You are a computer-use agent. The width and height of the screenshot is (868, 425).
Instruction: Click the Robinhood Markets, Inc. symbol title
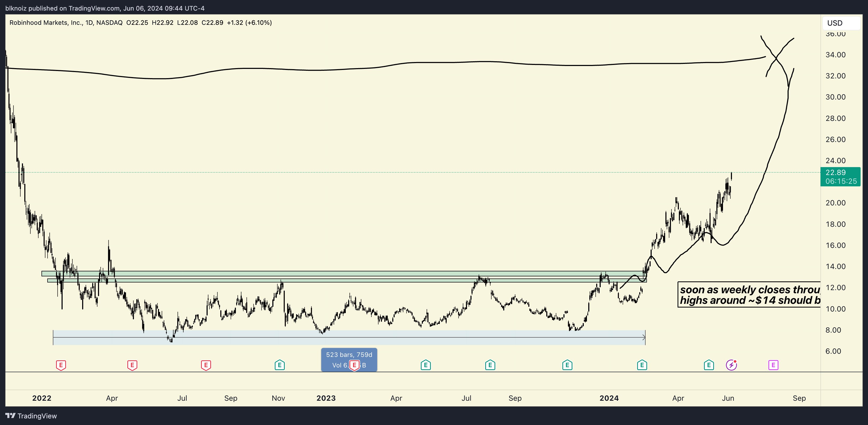click(x=46, y=22)
